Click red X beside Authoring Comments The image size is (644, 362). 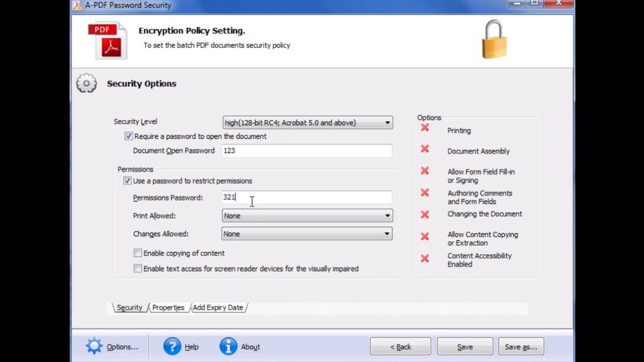[425, 193]
